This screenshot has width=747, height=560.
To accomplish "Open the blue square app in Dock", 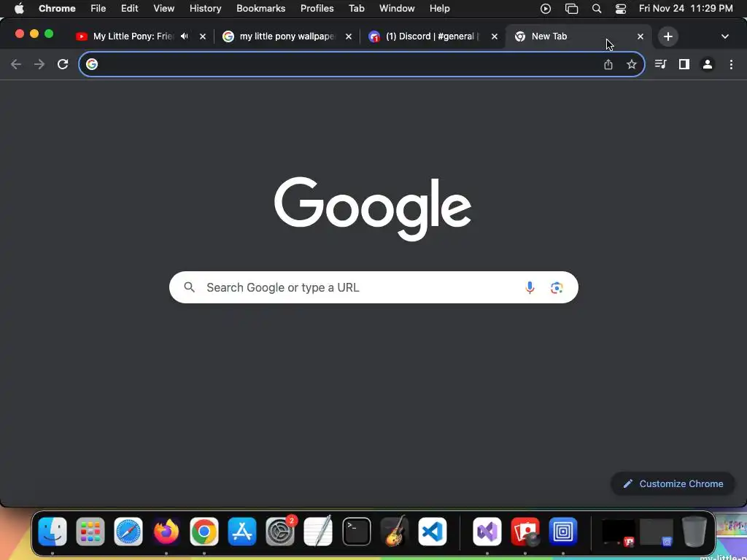I will [562, 532].
